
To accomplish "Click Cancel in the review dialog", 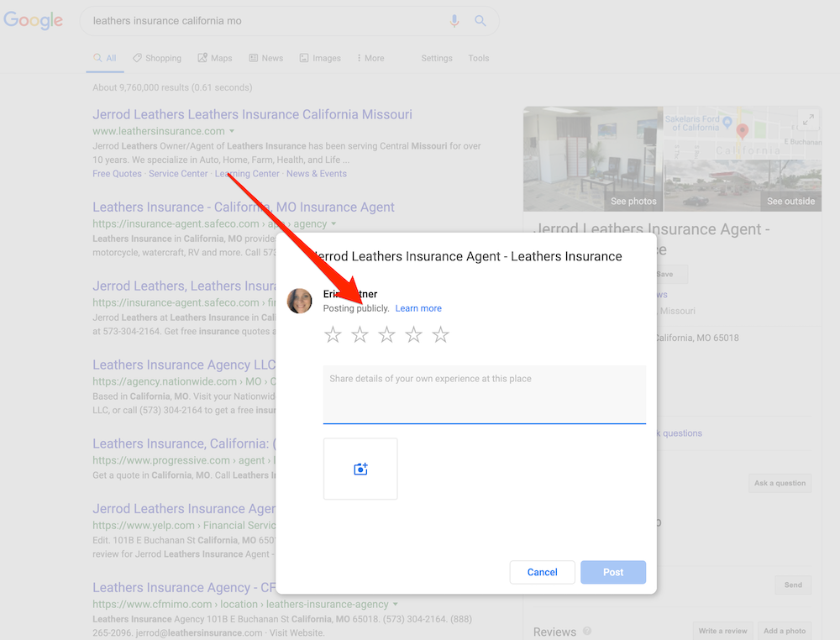I will (542, 572).
